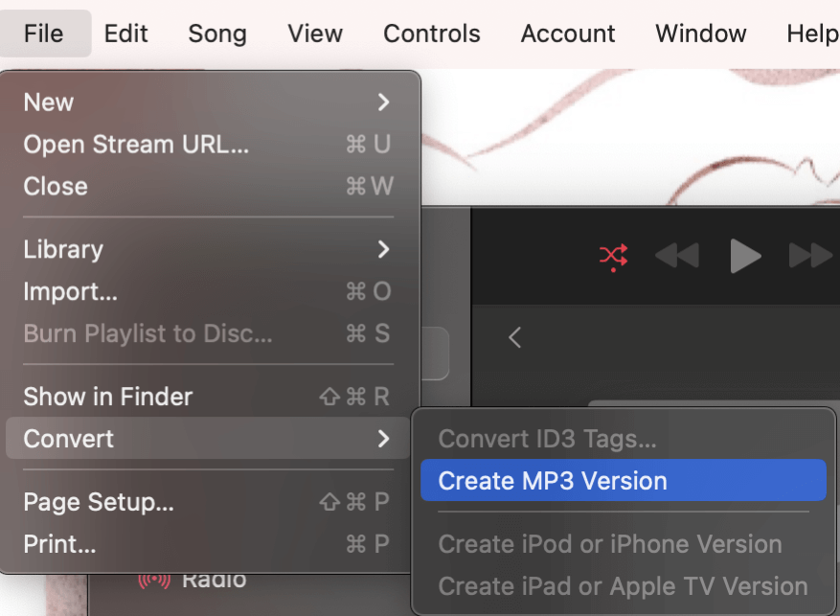
Task: Open the Account menu
Action: coord(568,34)
